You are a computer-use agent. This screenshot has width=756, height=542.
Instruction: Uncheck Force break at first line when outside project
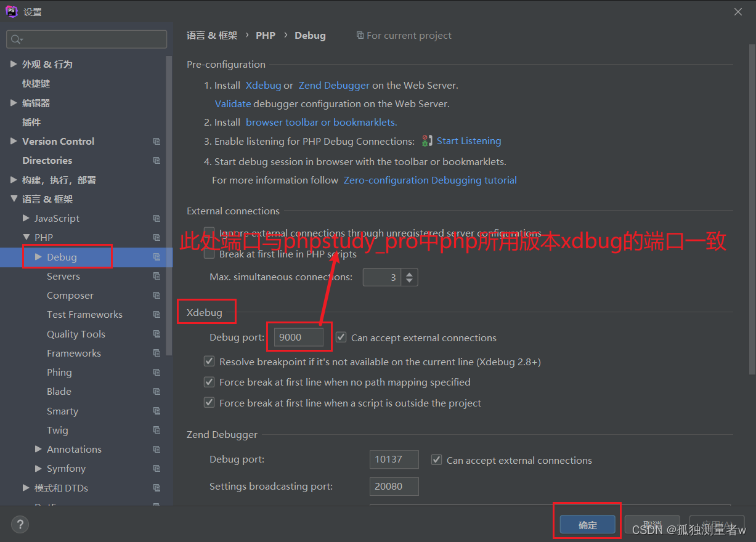coord(209,402)
